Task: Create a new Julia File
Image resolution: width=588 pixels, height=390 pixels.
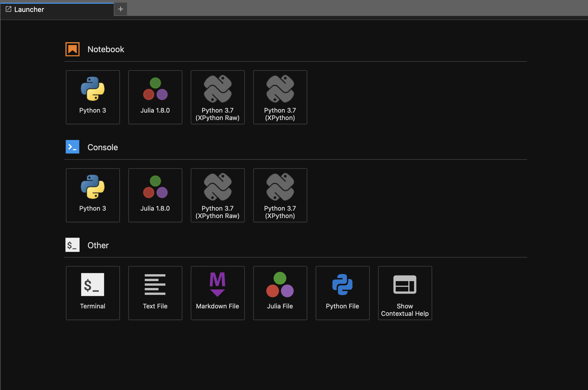Action: coord(280,293)
